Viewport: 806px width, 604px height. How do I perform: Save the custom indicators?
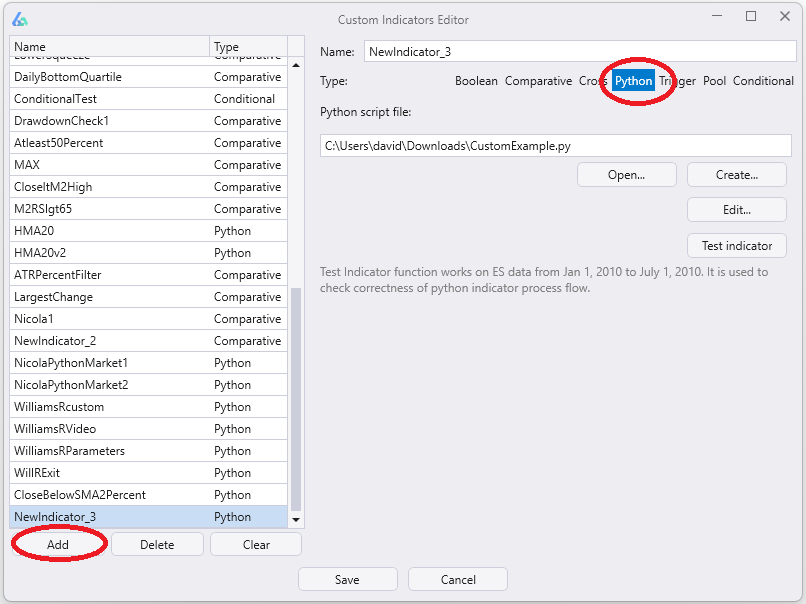(x=347, y=579)
